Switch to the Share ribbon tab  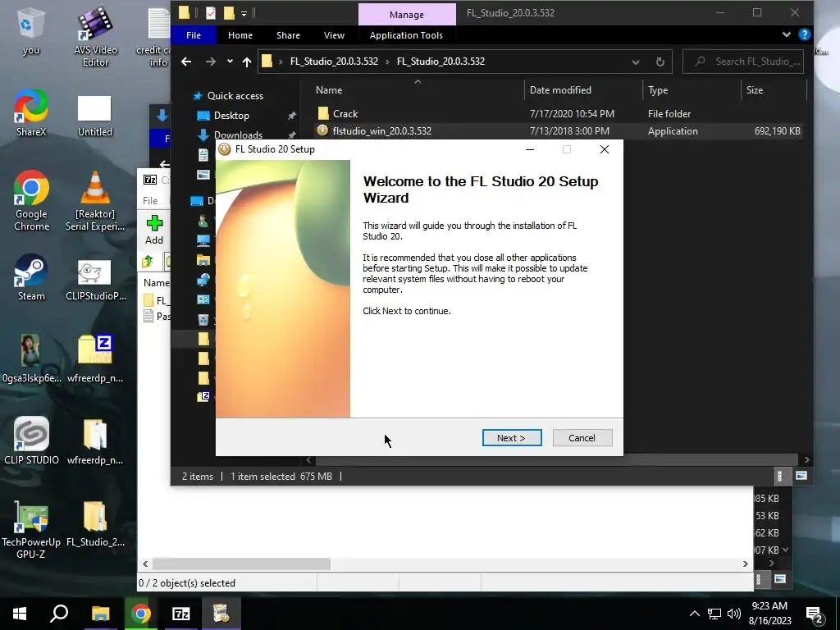click(288, 35)
